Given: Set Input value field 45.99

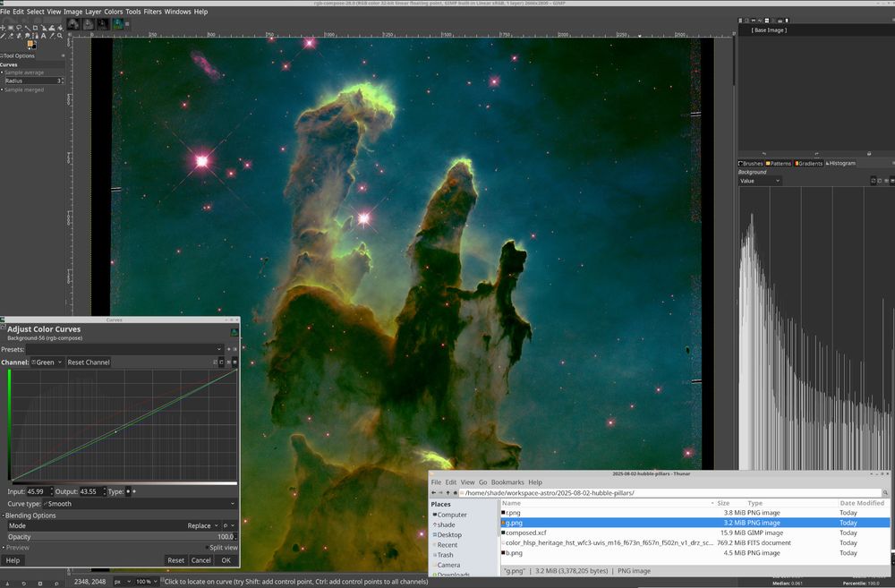Looking at the screenshot, I should 39,491.
